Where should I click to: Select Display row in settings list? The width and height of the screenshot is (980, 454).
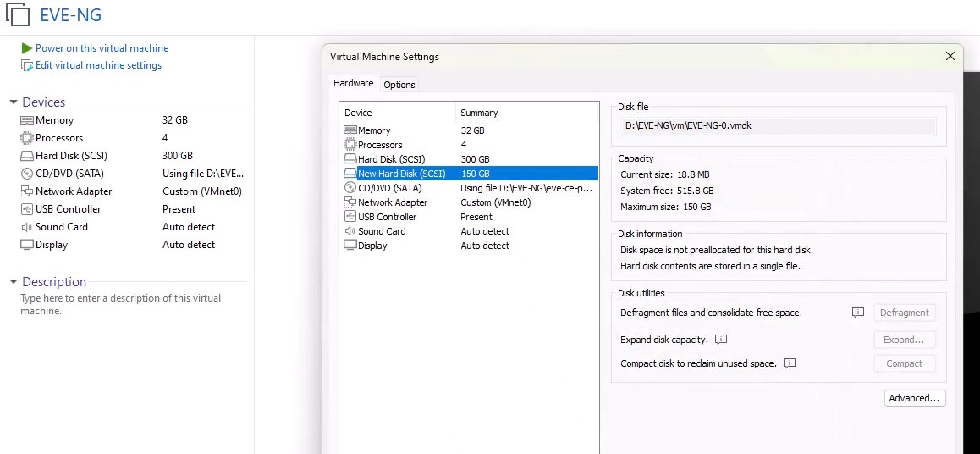click(x=469, y=246)
